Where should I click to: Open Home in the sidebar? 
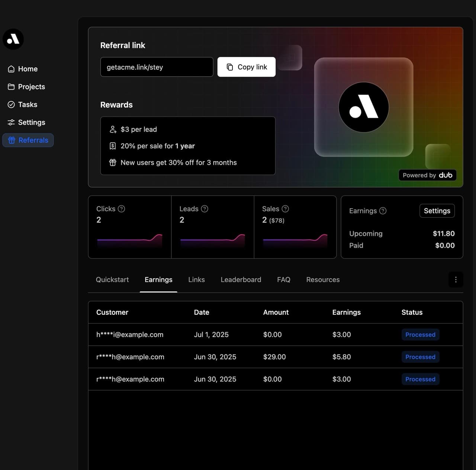pos(23,69)
